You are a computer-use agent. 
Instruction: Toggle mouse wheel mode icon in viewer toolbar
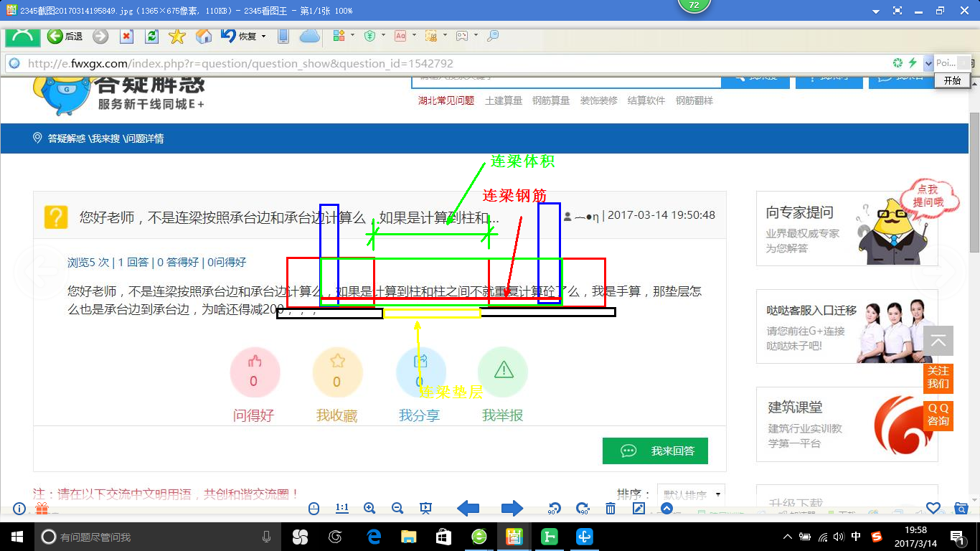click(314, 508)
